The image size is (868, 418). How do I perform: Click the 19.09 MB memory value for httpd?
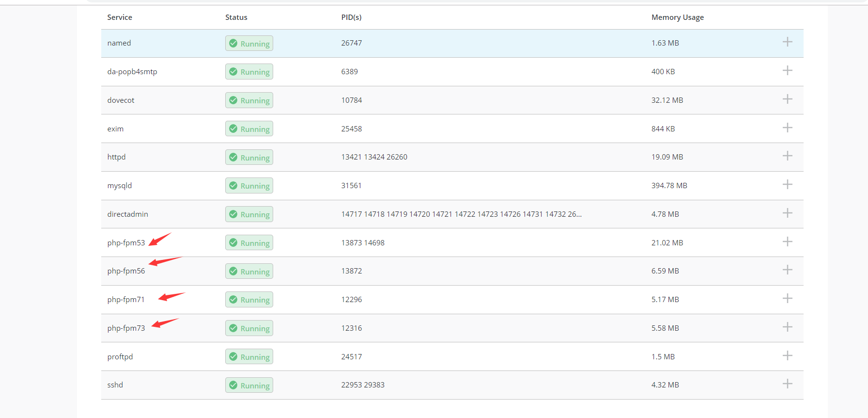(x=667, y=157)
